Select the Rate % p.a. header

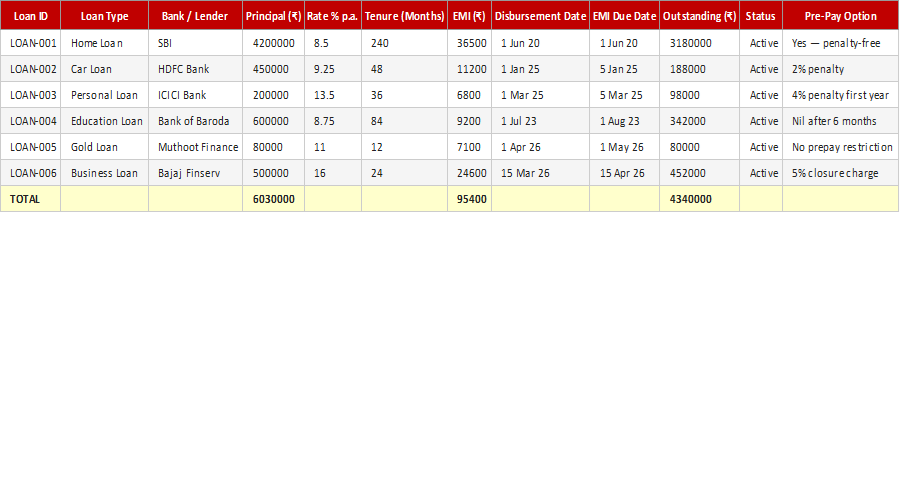(x=332, y=15)
